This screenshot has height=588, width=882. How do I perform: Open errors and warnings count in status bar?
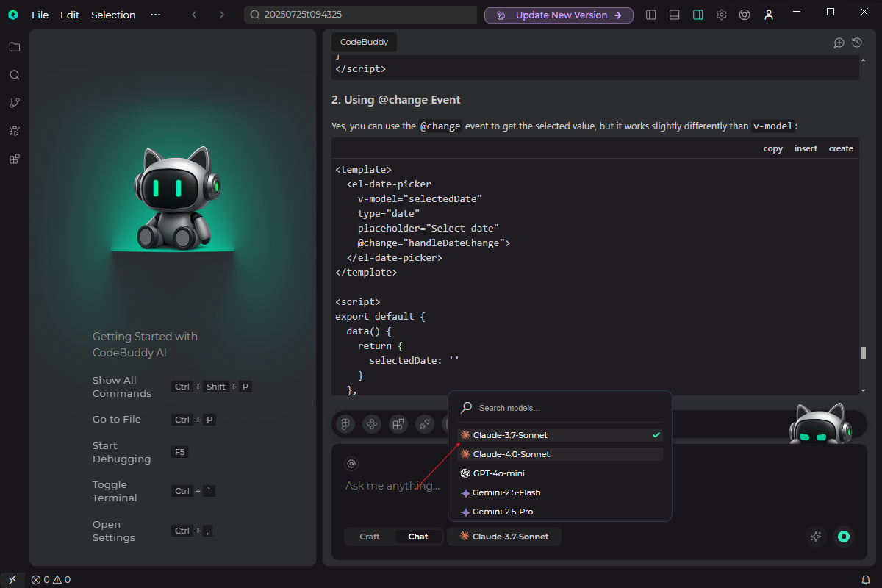click(x=51, y=579)
